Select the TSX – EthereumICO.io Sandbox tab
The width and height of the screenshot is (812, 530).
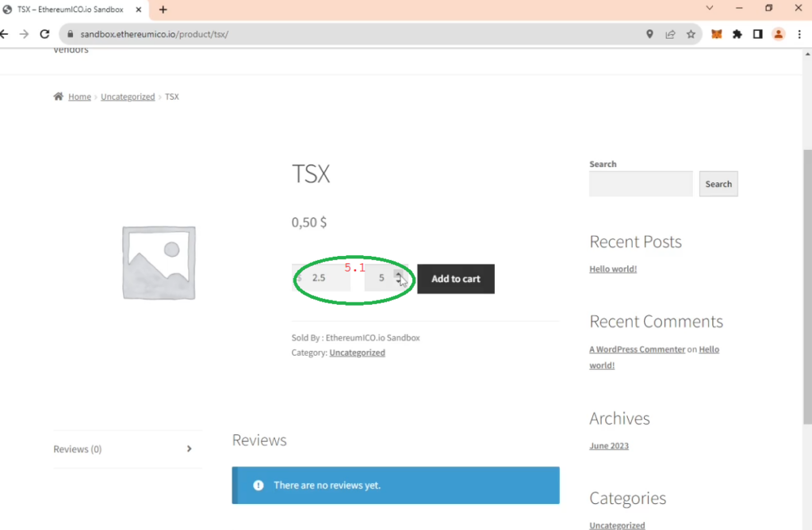(x=71, y=10)
